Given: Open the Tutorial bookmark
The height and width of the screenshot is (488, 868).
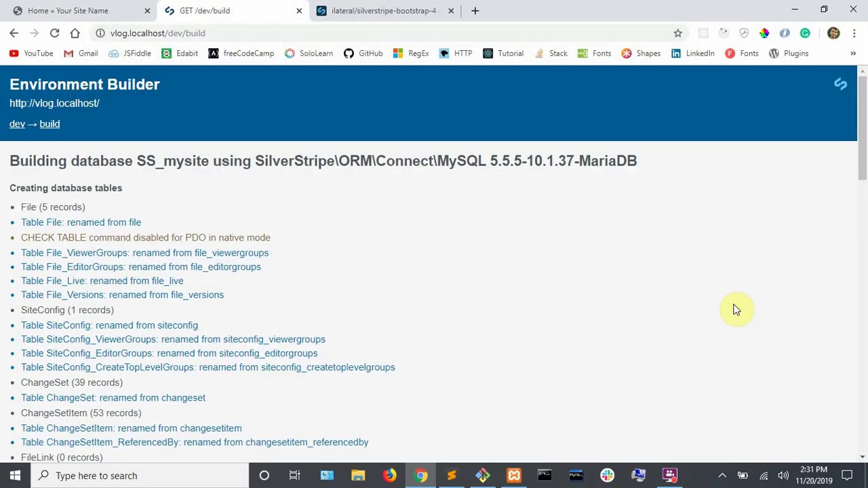Looking at the screenshot, I should 503,54.
